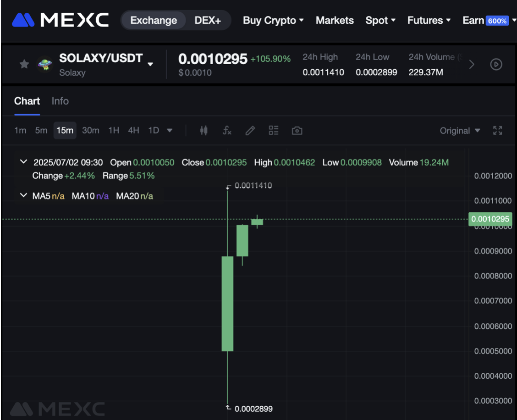Viewport: 517px width, 420px height.
Task: Enable the drawing pencil tool
Action: click(x=250, y=131)
